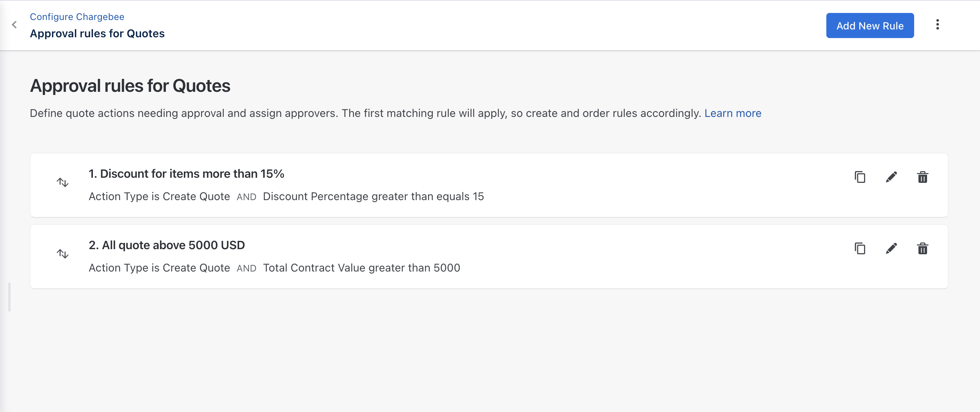The height and width of the screenshot is (412, 980).
Task: Go back using the left chevron arrow
Action: (x=15, y=25)
